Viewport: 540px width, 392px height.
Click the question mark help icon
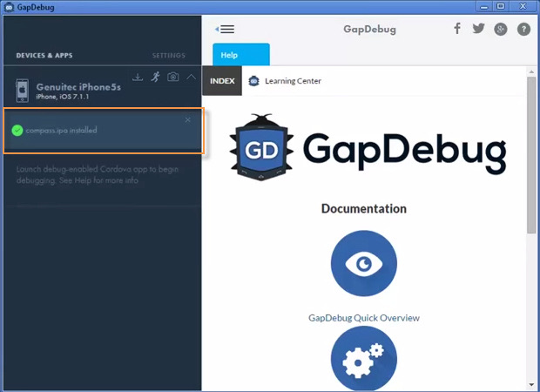pos(523,29)
